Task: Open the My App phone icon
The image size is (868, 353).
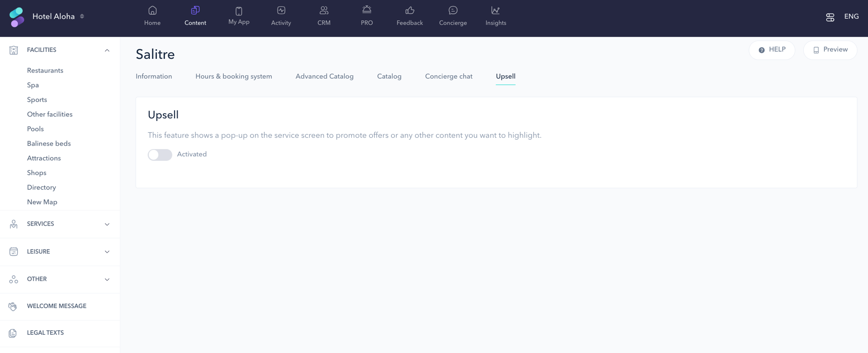Action: click(x=239, y=11)
